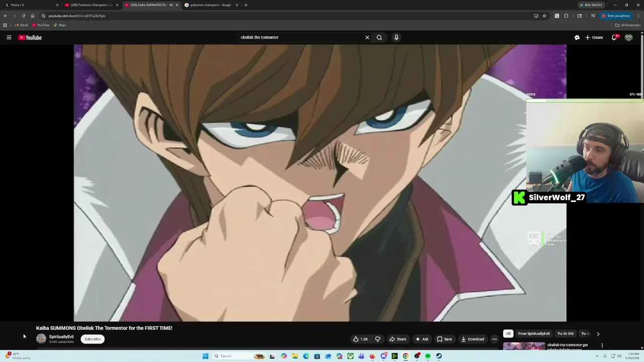Open options for suggested obelisk video
644x362 pixels.
pyautogui.click(x=602, y=345)
